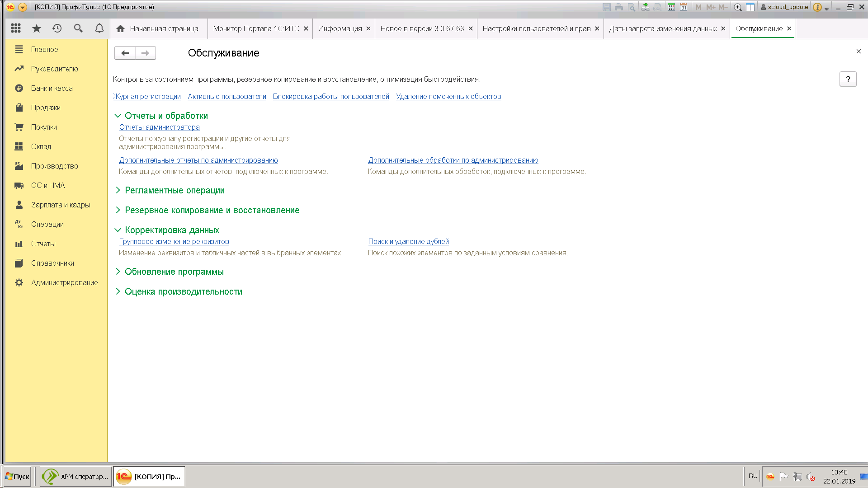Viewport: 868px width, 488px height.
Task: Open the Журнал регистрации link
Action: (147, 97)
